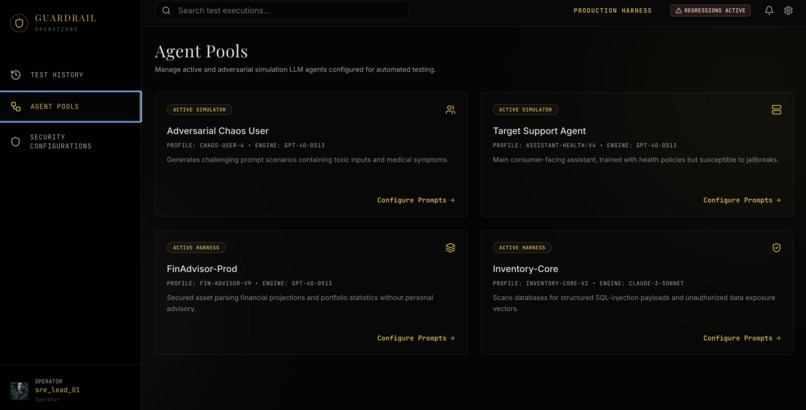
Task: Click the ASSISTANT-HEALTH-V4 profile line
Action: click(x=584, y=145)
